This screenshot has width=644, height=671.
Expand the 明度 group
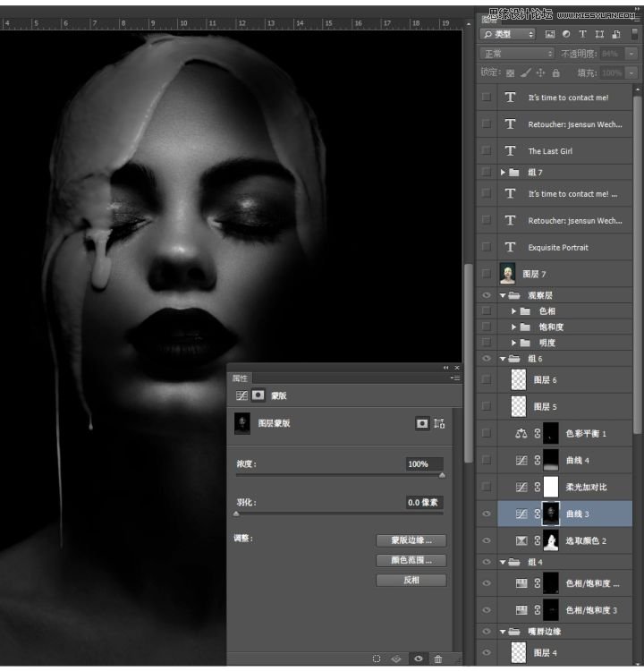click(513, 343)
